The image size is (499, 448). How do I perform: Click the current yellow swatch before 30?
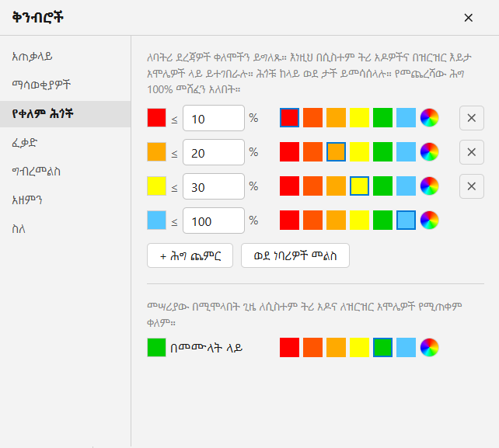pos(156,186)
